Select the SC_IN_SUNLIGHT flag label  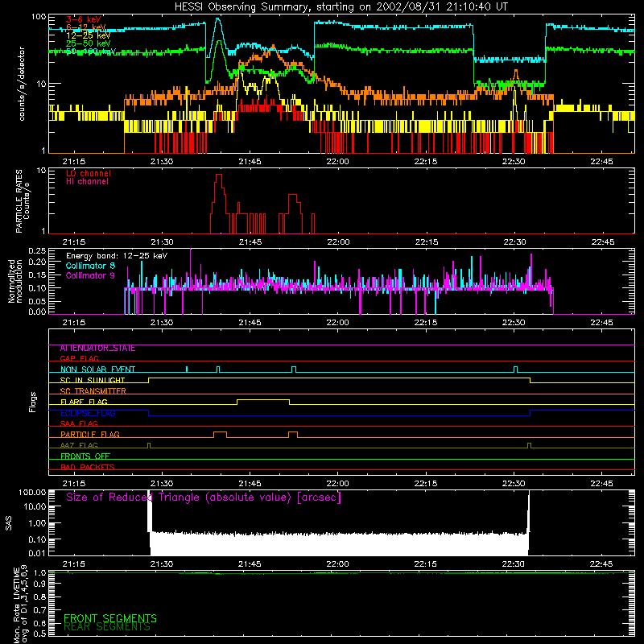click(x=93, y=380)
